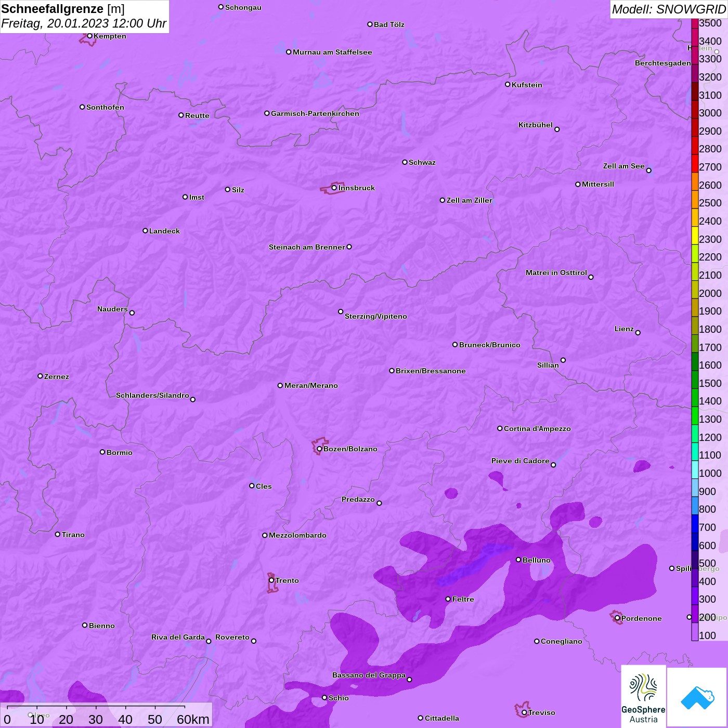Click the Cittadella label

[442, 718]
